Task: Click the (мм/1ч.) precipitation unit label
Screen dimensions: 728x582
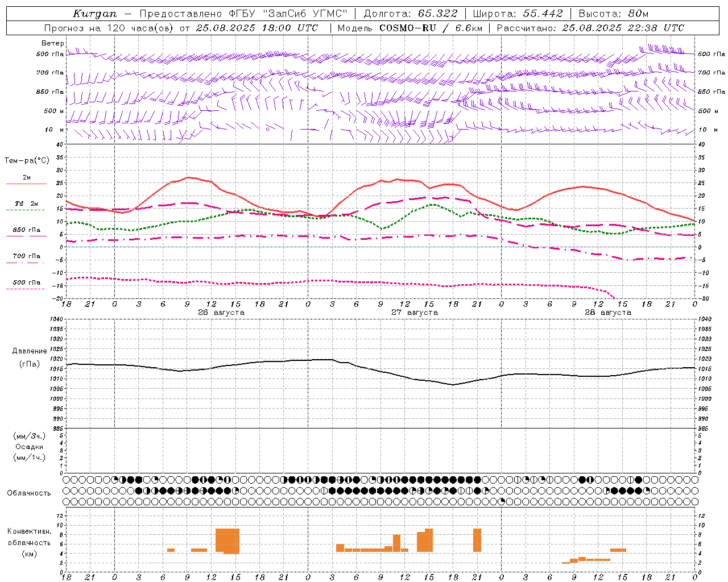Action: [x=30, y=458]
